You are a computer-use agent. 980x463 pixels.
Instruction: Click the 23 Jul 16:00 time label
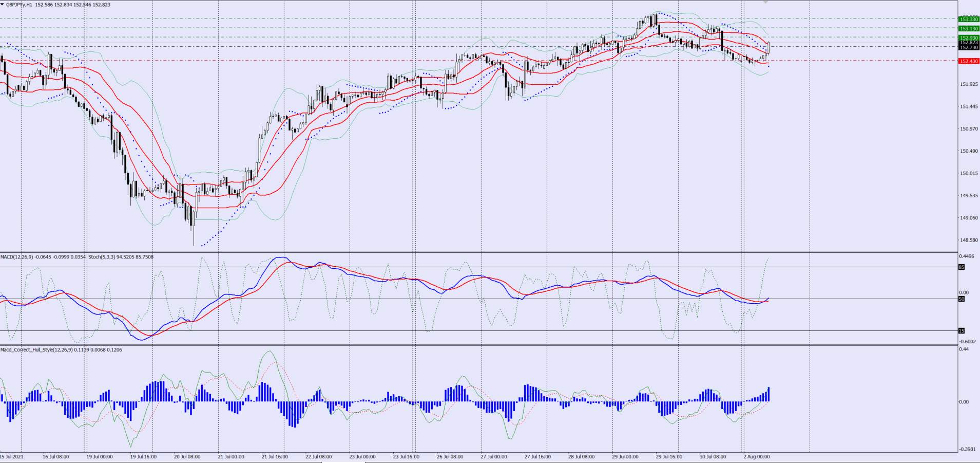point(406,456)
